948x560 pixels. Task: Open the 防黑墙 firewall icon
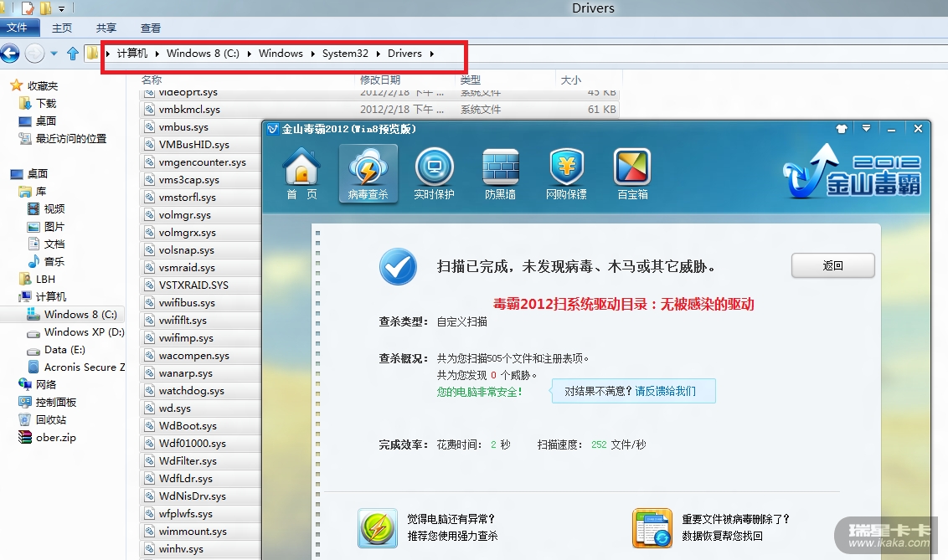[501, 173]
